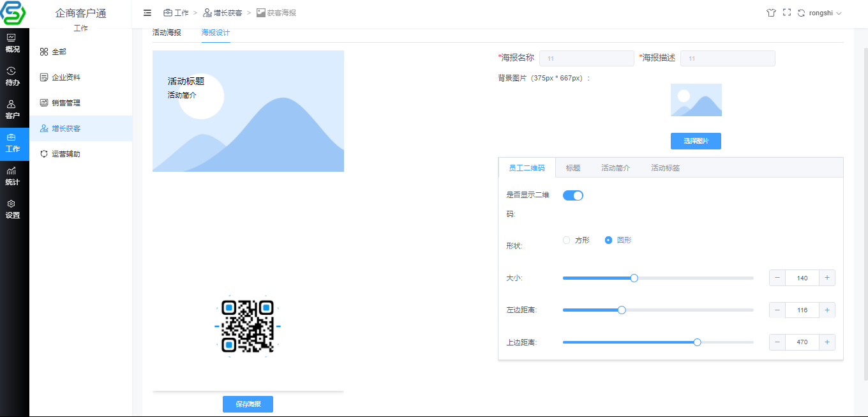This screenshot has height=417, width=868.
Task: Click the green app logo
Action: pos(14,13)
